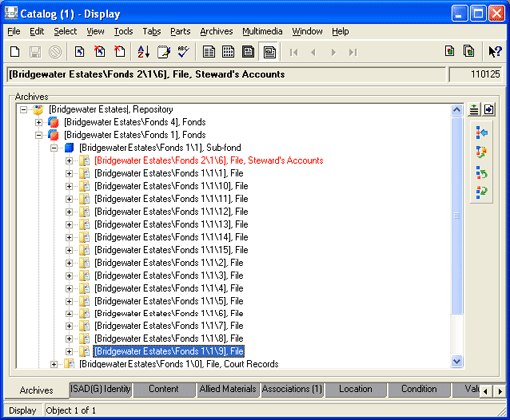This screenshot has width=510, height=420.
Task: Click the blue Sub-fond book icon
Action: click(x=69, y=148)
